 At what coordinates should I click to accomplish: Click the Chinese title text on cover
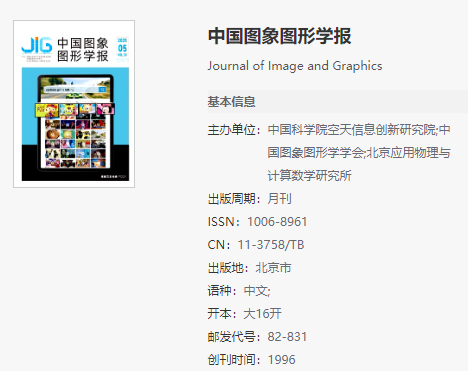[83, 49]
